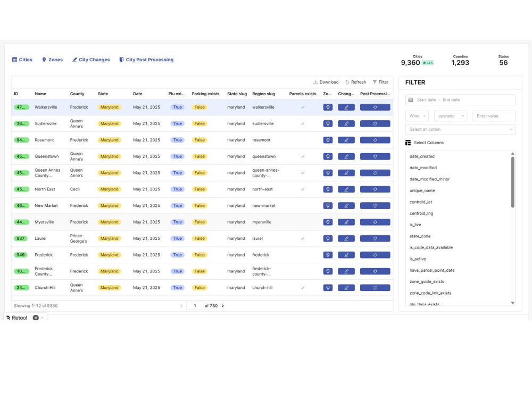532x399 pixels.
Task: Open zone map icon for New Market row
Action: [x=328, y=205]
